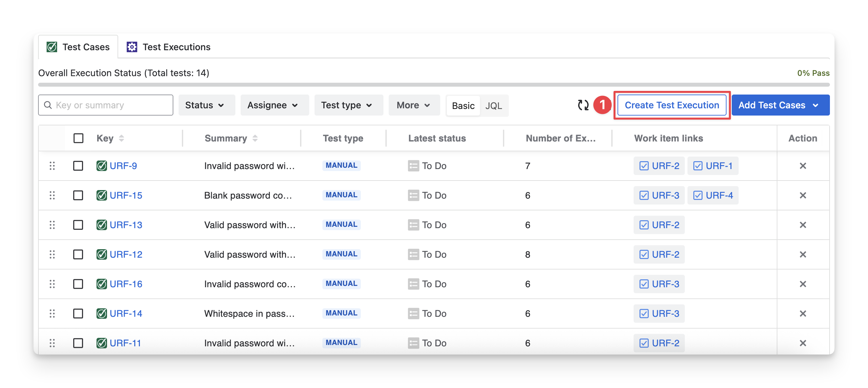Click the drag handle for URF-14 row
The image size is (868, 388).
click(x=52, y=313)
